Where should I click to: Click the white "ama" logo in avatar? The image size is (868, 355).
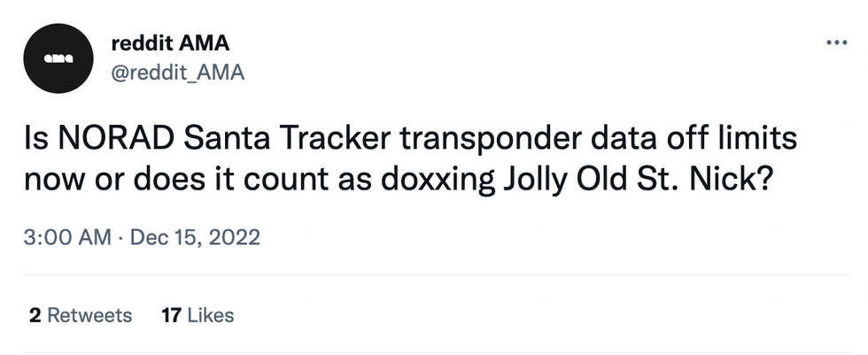click(x=58, y=58)
